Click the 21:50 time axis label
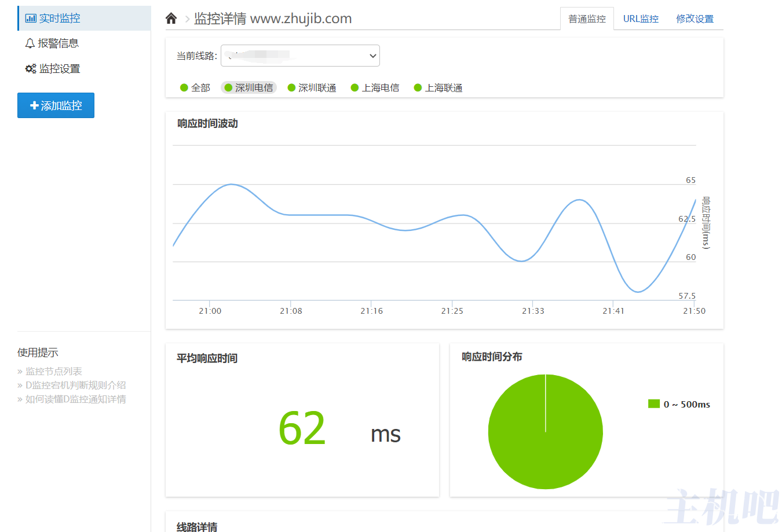This screenshot has width=782, height=532. (x=694, y=311)
